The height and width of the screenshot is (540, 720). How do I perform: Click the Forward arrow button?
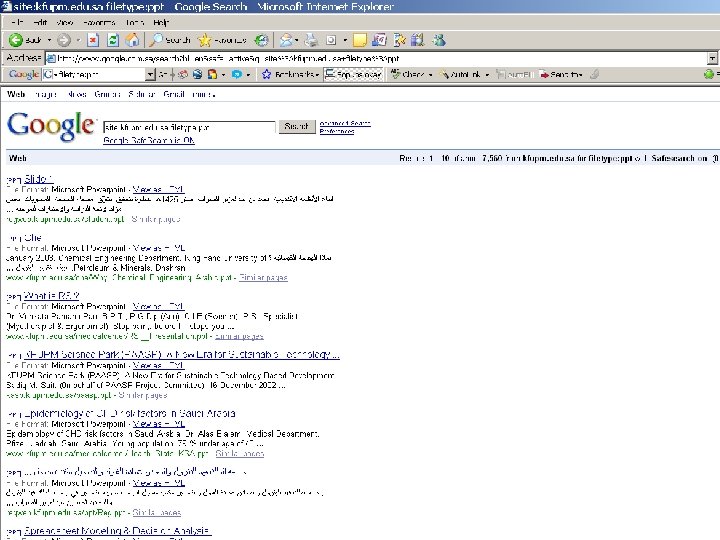(x=64, y=40)
